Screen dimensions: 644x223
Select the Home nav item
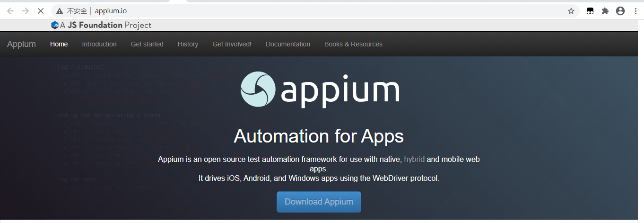pos(59,44)
